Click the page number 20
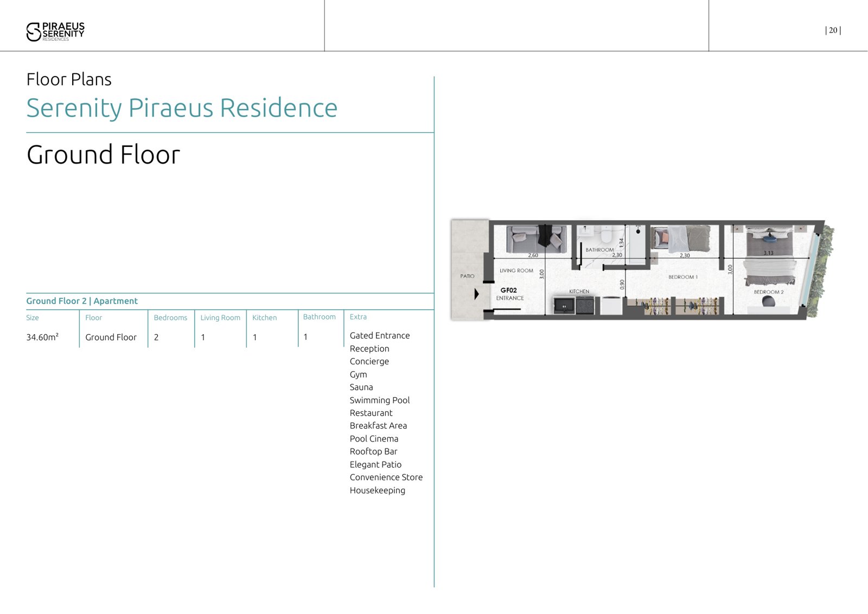Image resolution: width=868 pixels, height=614 pixels. click(833, 30)
